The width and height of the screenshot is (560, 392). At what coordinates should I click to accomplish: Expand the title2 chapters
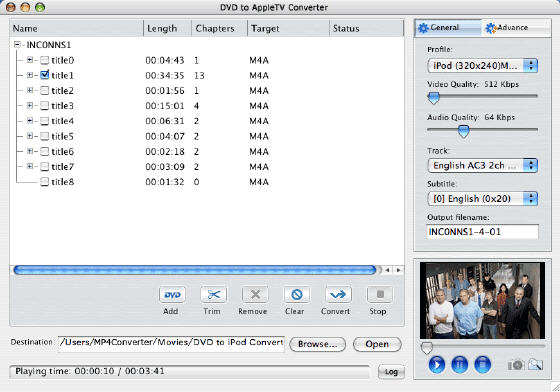click(x=30, y=90)
